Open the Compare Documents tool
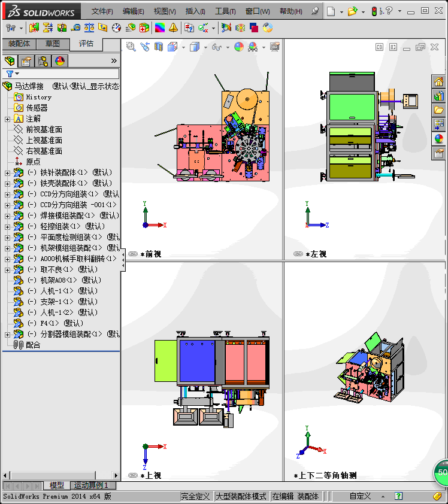The image size is (448, 504). pos(189,28)
